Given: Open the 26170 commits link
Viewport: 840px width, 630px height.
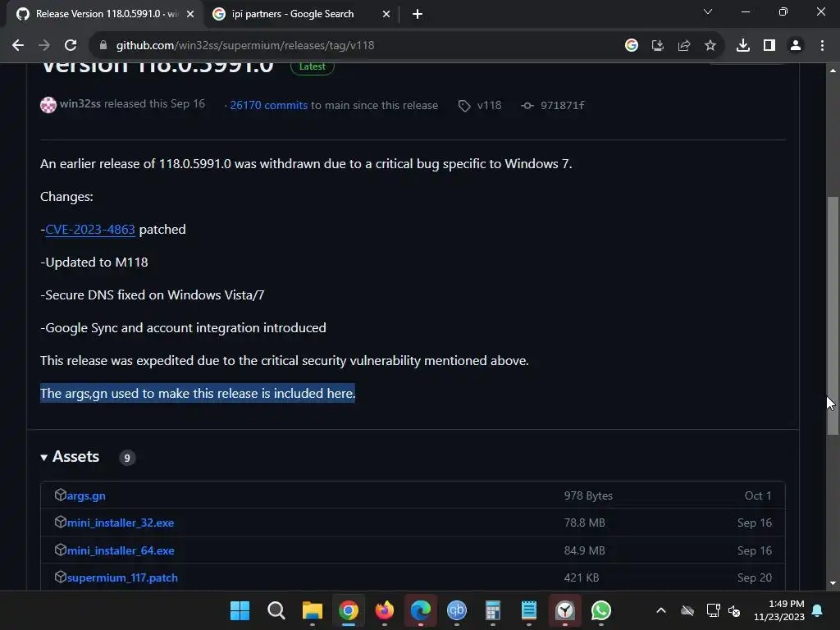Looking at the screenshot, I should tap(268, 106).
